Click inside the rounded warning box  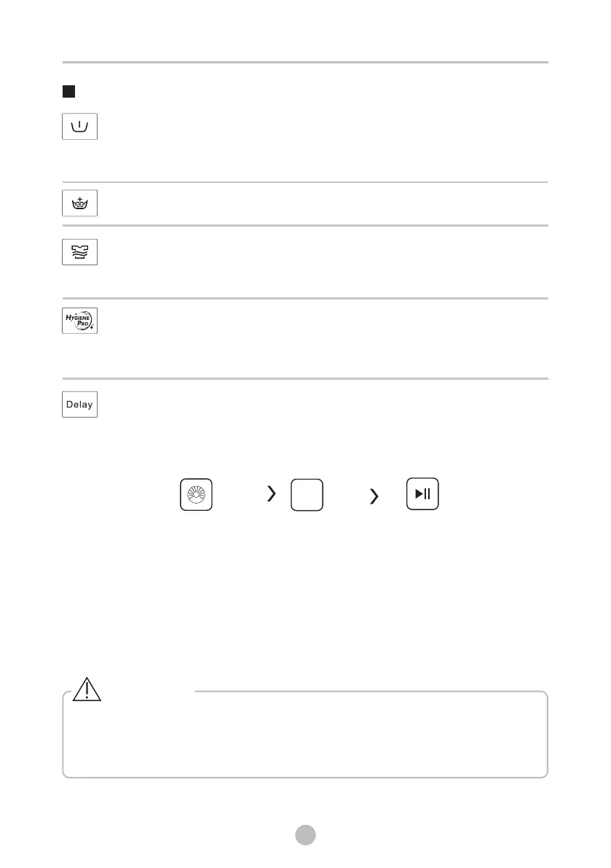pyautogui.click(x=305, y=736)
